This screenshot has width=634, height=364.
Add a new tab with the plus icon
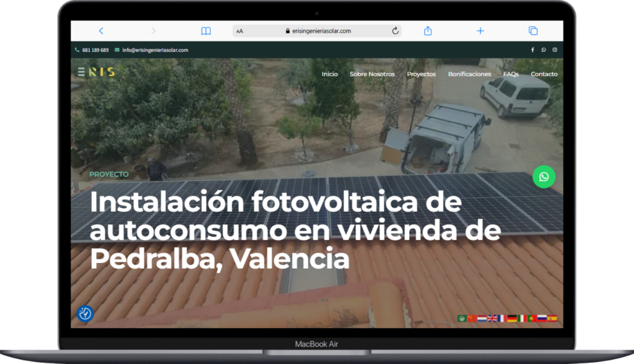click(x=480, y=31)
